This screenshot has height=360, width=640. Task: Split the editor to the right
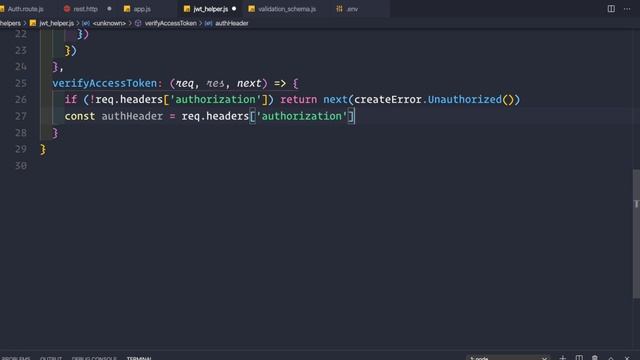click(x=611, y=9)
